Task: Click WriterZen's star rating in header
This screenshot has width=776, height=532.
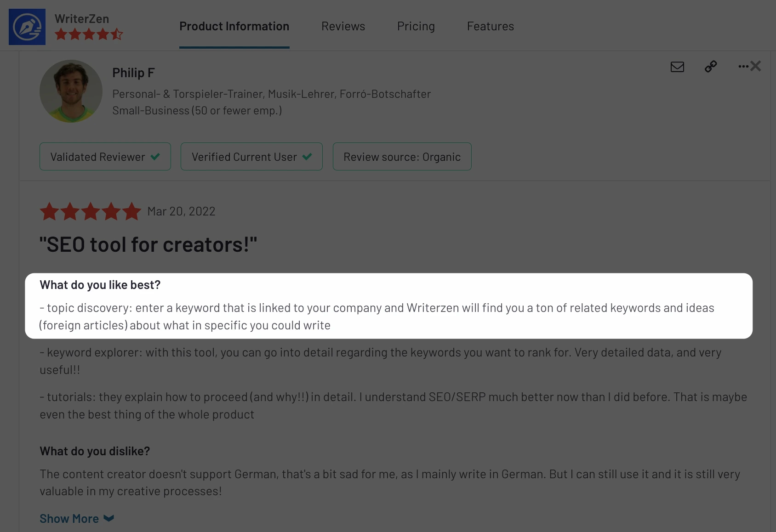Action: (89, 34)
